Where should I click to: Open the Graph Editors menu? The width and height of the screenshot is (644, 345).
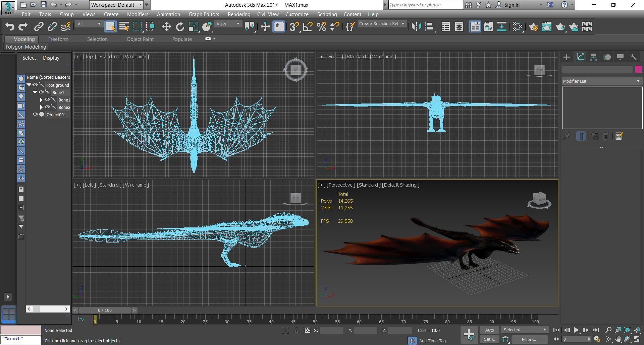204,14
